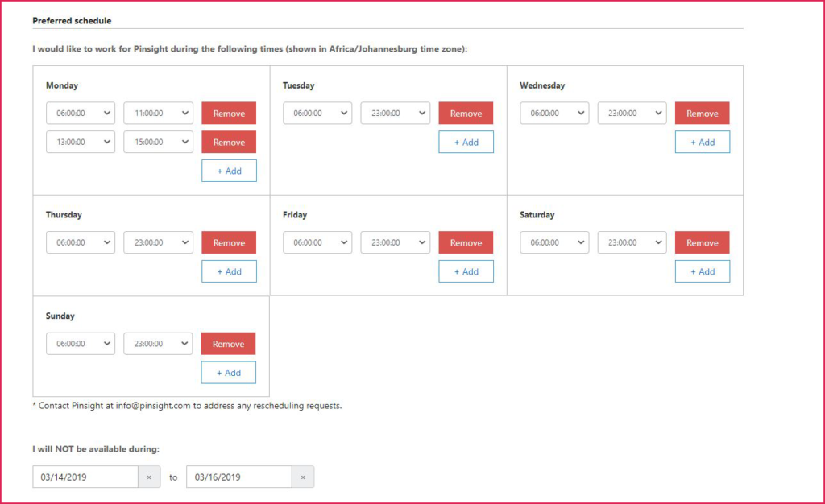Screen dimensions: 825x504
Task: Remove Monday's 06:00 to 11:00 time slot
Action: [229, 114]
